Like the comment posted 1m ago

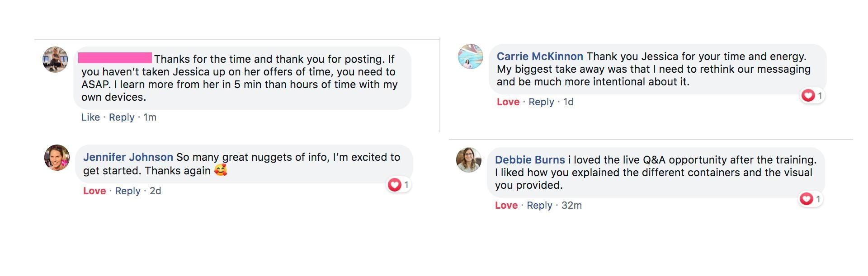tap(90, 117)
